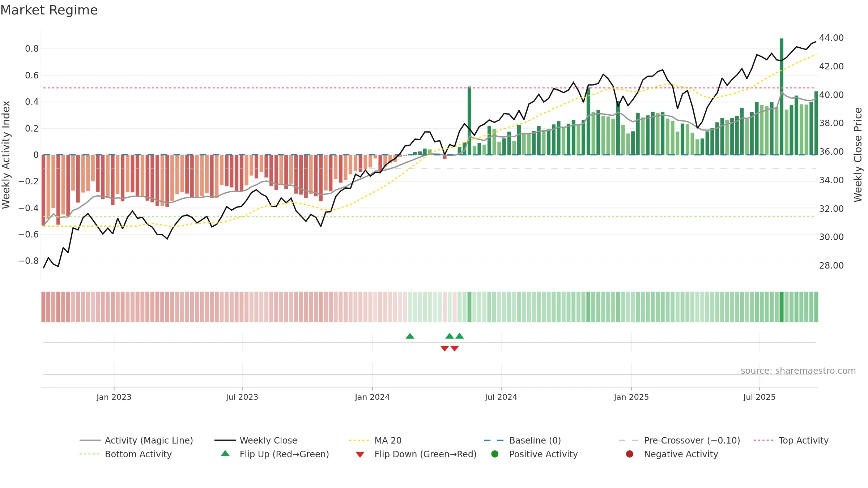This screenshot has height=488, width=868.
Task: Toggle Activity (Magic Line) legend entry
Action: [x=136, y=440]
